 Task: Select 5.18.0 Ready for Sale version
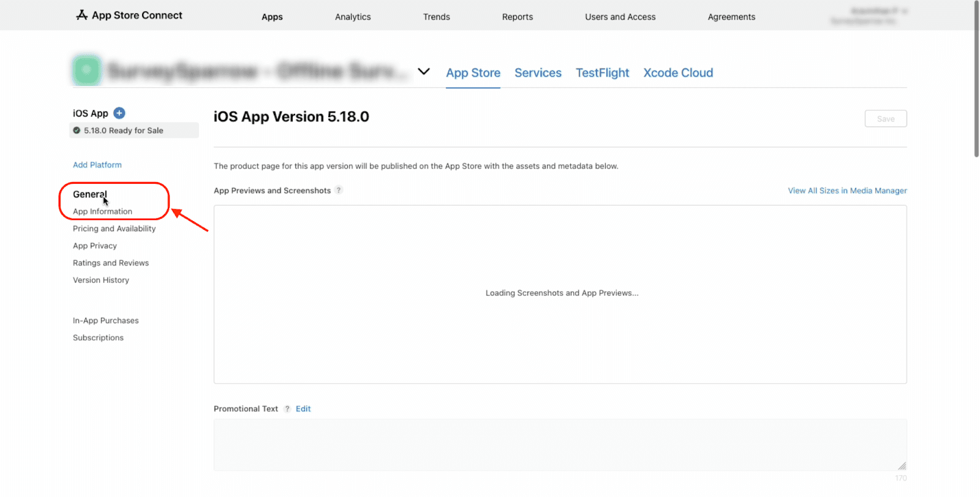[x=123, y=131]
